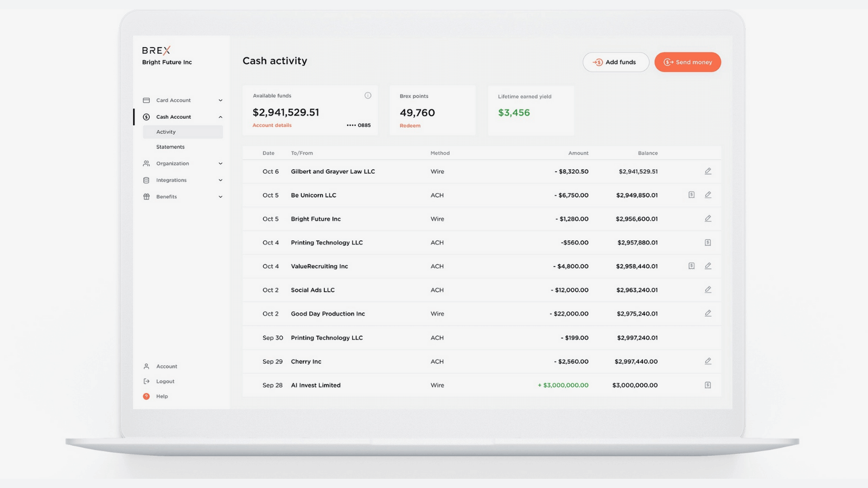The image size is (868, 488).
Task: Open the Activity submenu item
Action: click(183, 132)
